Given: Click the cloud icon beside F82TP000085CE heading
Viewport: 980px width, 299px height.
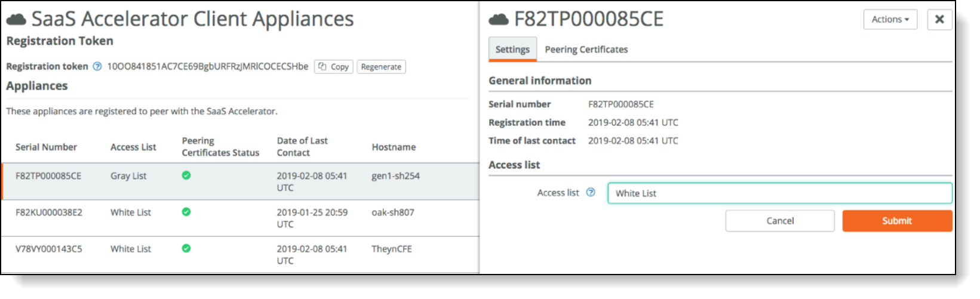Looking at the screenshot, I should (x=499, y=20).
